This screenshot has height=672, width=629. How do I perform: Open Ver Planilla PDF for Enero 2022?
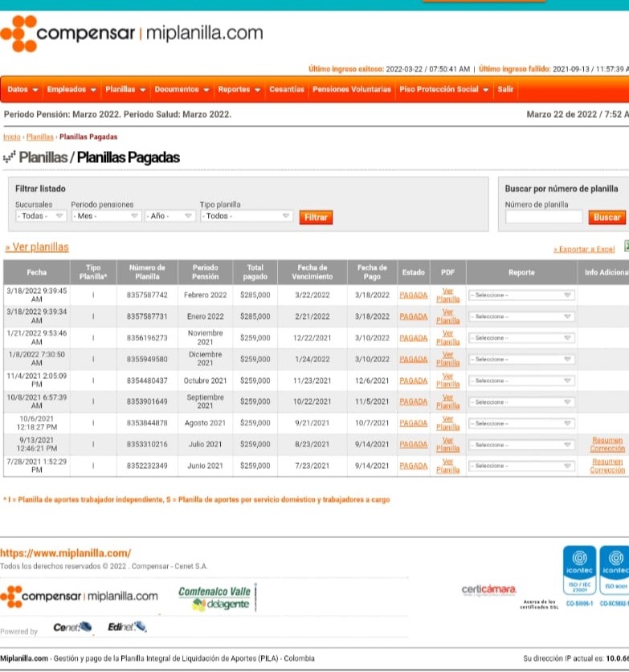click(447, 316)
